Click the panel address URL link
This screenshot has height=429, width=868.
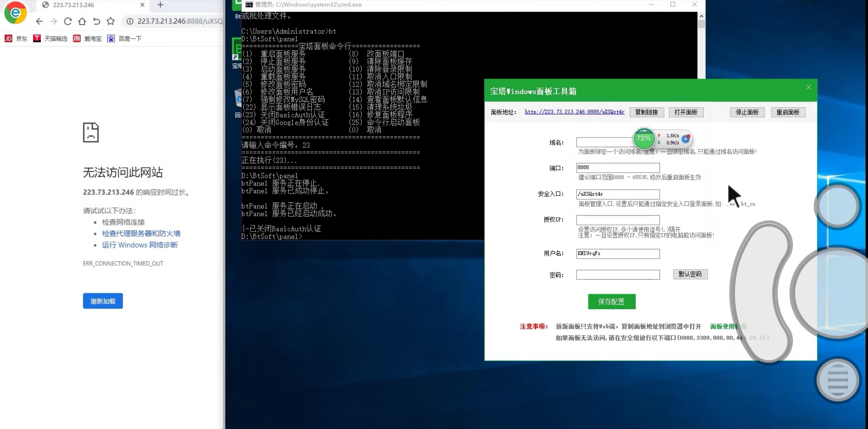click(x=575, y=112)
